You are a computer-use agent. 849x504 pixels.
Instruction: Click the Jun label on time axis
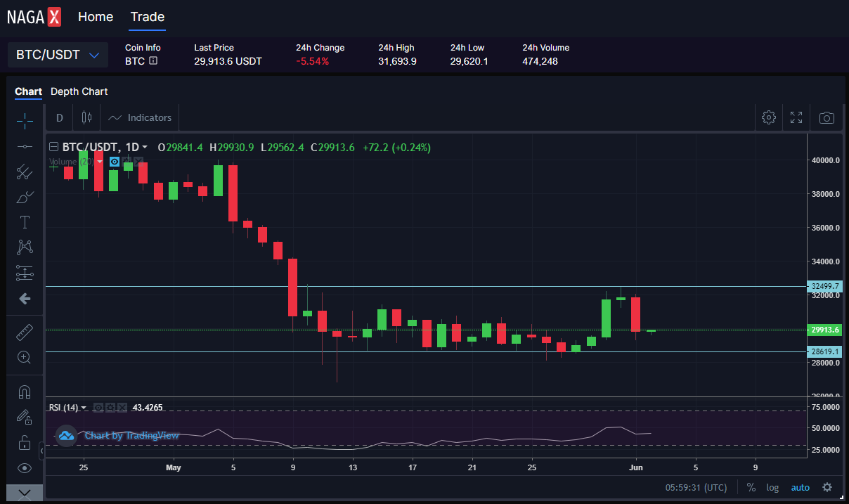pos(636,467)
